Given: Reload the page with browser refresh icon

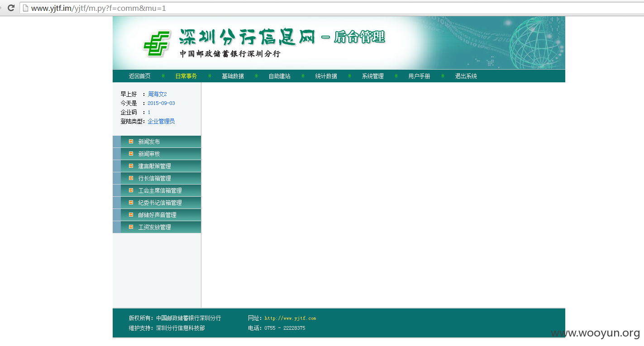Looking at the screenshot, I should tap(11, 8).
